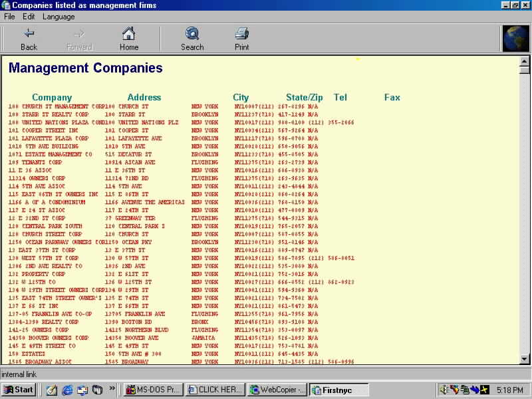The height and width of the screenshot is (399, 532).
Task: Switch to the MS-DOS Prompt taskbar button
Action: [x=153, y=390]
